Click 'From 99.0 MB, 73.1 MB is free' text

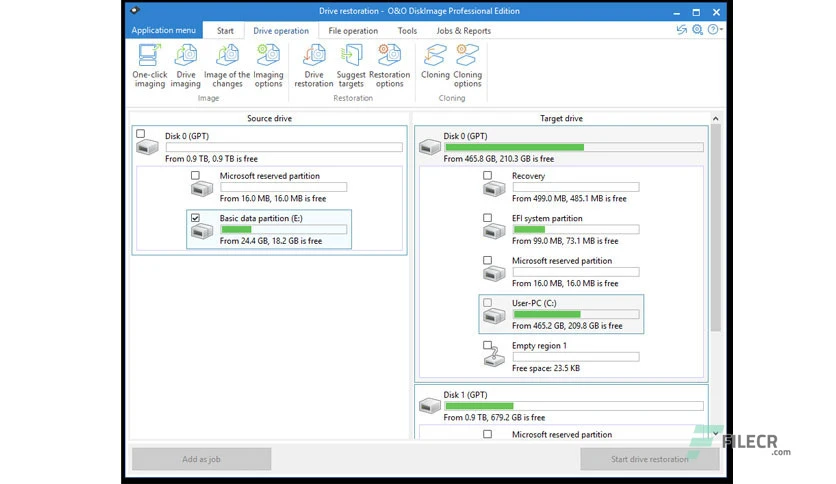pos(565,241)
